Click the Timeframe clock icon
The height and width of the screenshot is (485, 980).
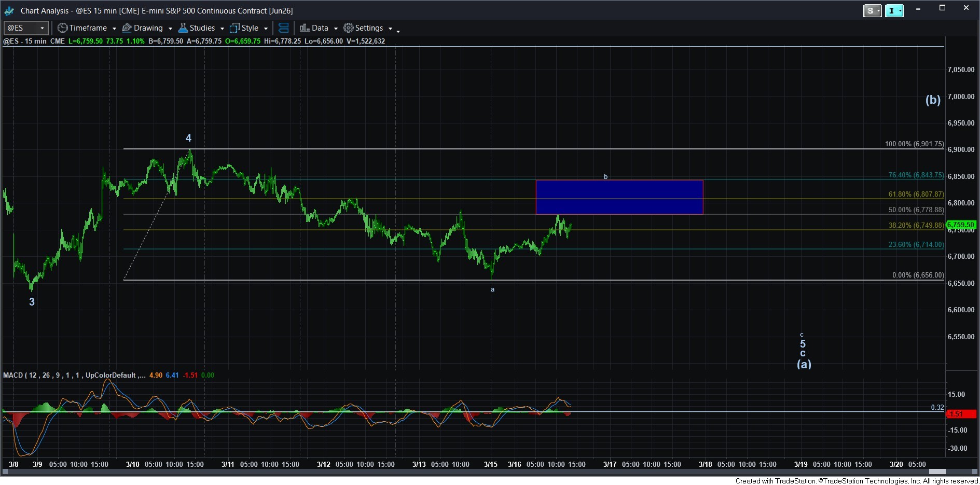point(62,28)
